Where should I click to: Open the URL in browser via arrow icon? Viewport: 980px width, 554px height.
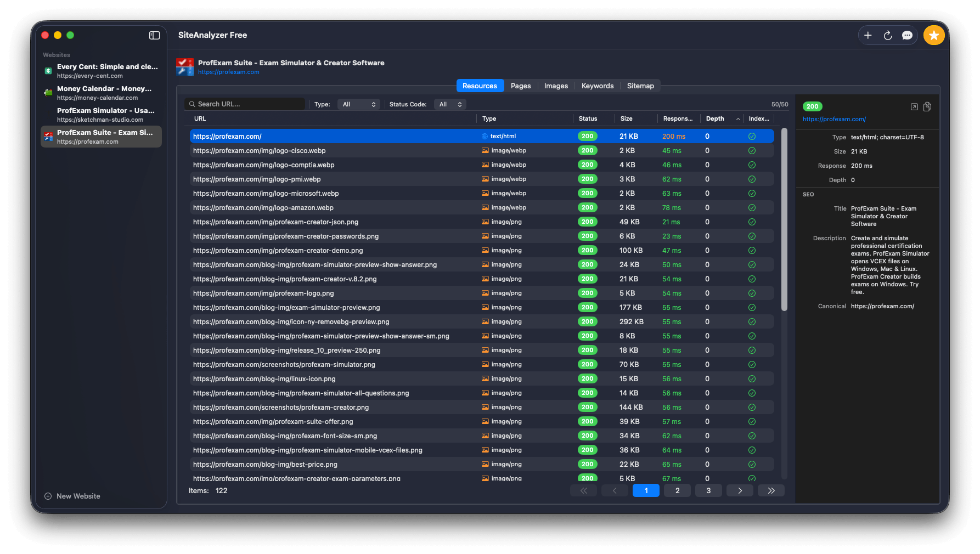pos(914,107)
